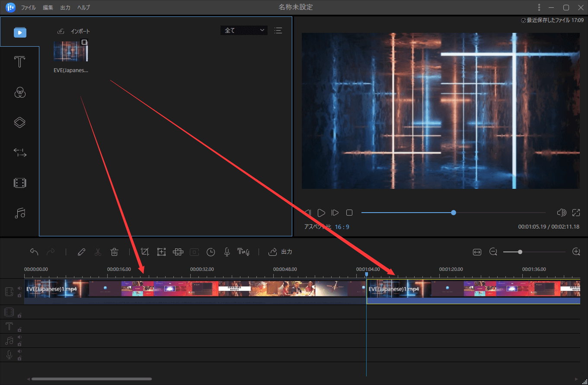Zoom out the timeline with minus magnifier
Viewport: 588px width, 385px height.
click(x=493, y=252)
